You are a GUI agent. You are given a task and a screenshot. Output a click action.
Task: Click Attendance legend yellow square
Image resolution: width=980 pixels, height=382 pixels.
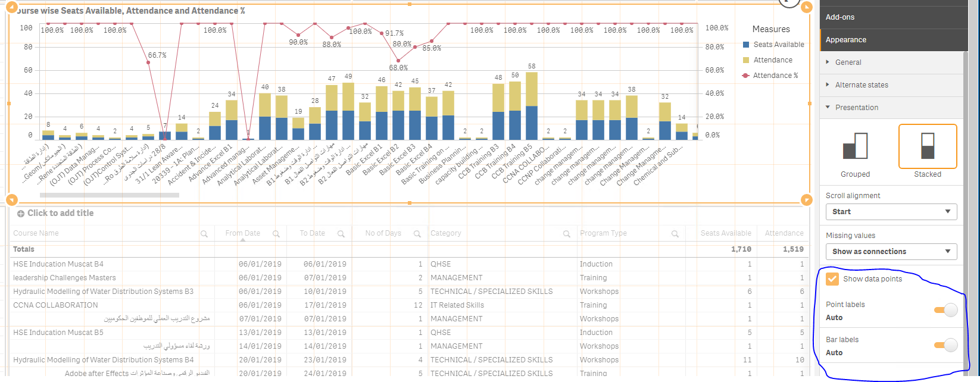point(746,60)
